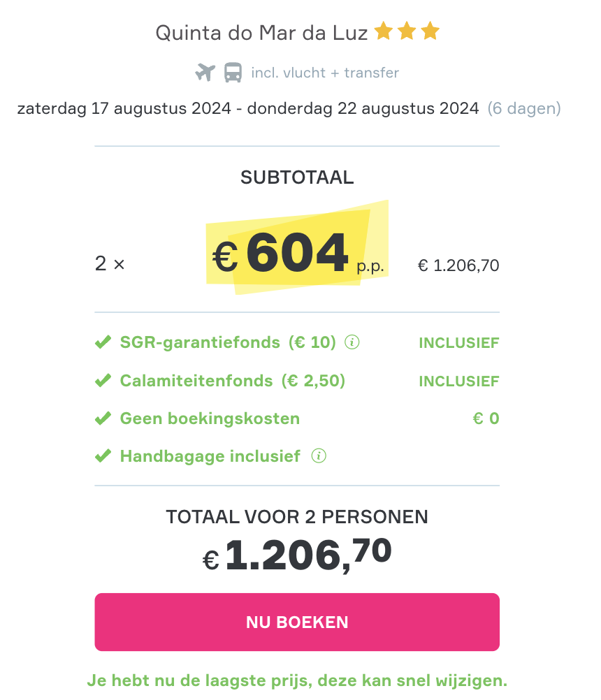Click the SGR-garantiefonds info icon
The width and height of the screenshot is (601, 700).
click(352, 342)
